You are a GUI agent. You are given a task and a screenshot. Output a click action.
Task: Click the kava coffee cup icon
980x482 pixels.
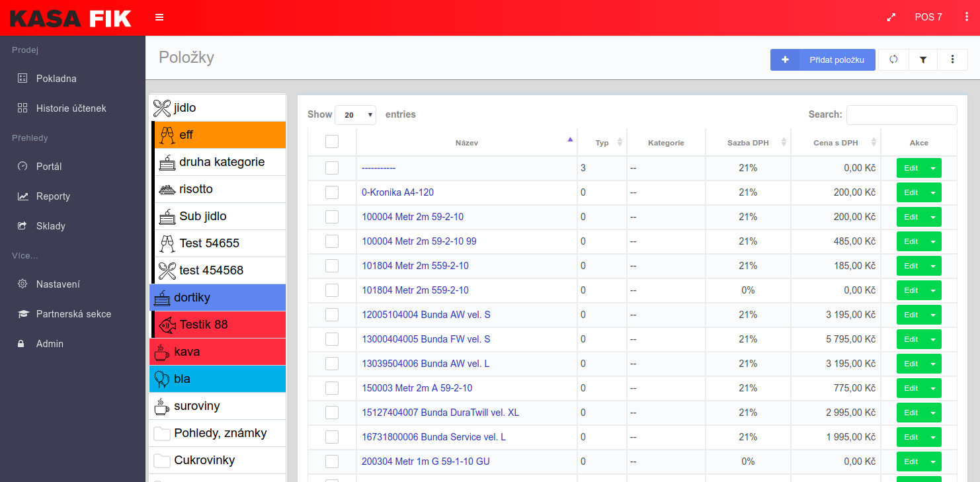162,352
